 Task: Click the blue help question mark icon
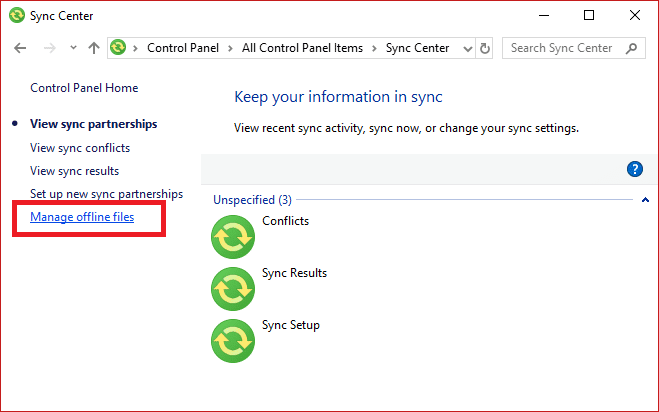pyautogui.click(x=634, y=169)
